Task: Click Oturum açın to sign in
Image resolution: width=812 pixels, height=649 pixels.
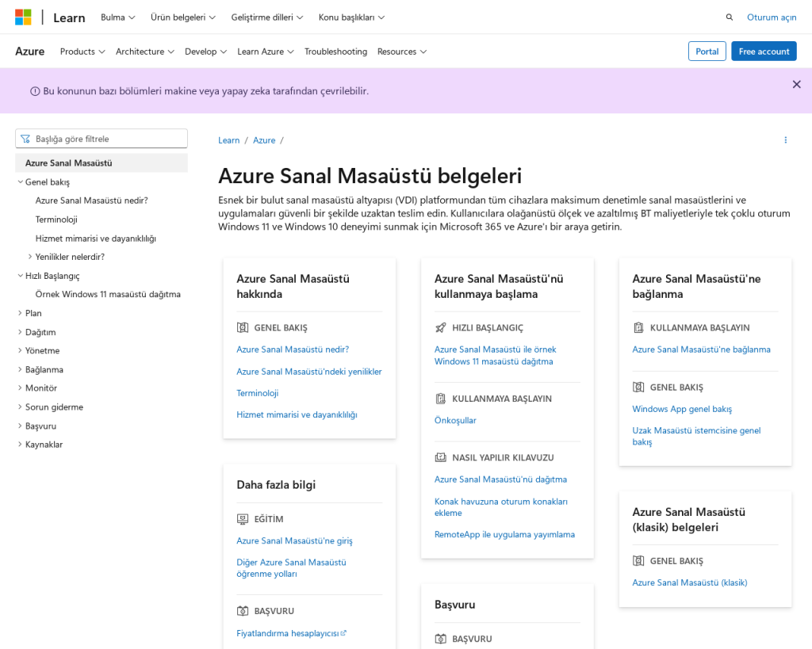Action: 772,17
